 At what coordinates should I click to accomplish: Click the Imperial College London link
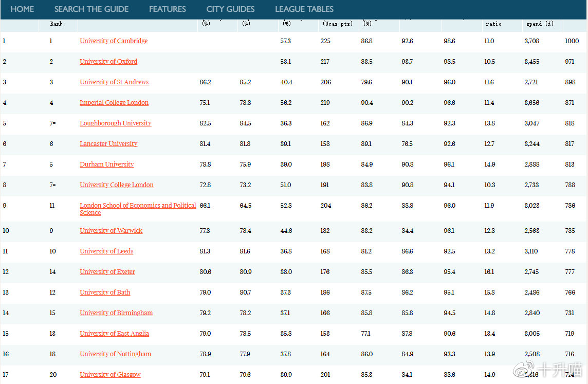114,103
